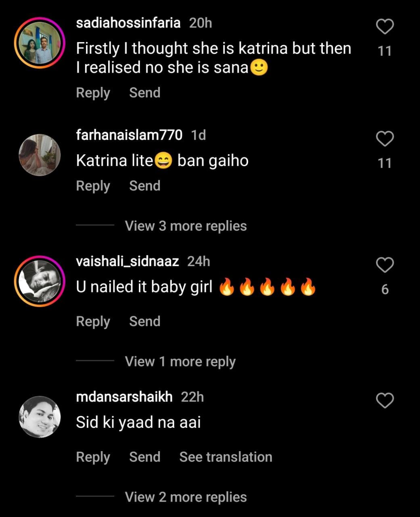This screenshot has height=517, width=420.
Task: Like sadiahossinfaria's comment with the heart
Action: click(x=384, y=27)
